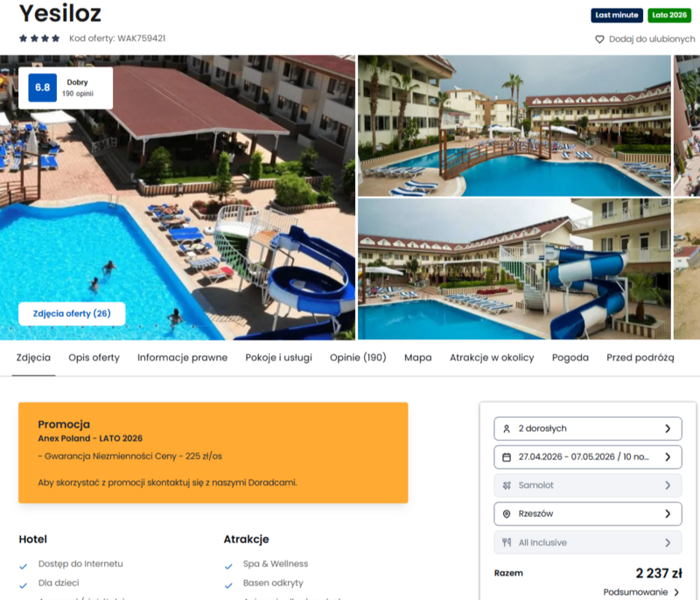Switch to the Opis oferty tab

[x=94, y=358]
